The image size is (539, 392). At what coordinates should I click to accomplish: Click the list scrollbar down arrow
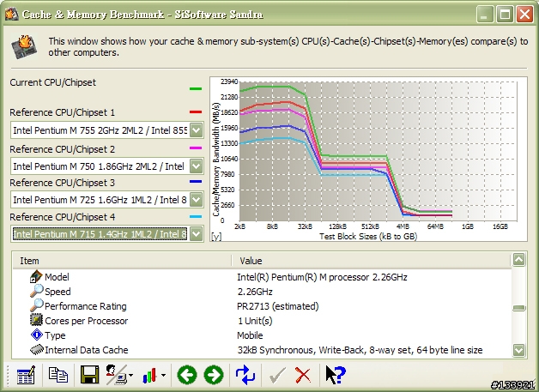[518, 351]
